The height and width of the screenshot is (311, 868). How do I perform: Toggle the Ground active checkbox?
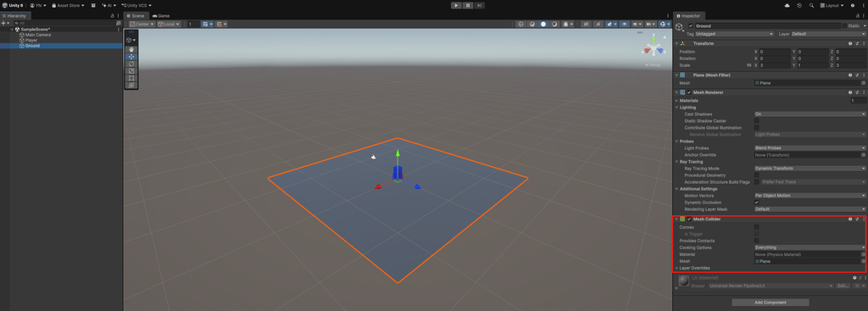pos(691,26)
